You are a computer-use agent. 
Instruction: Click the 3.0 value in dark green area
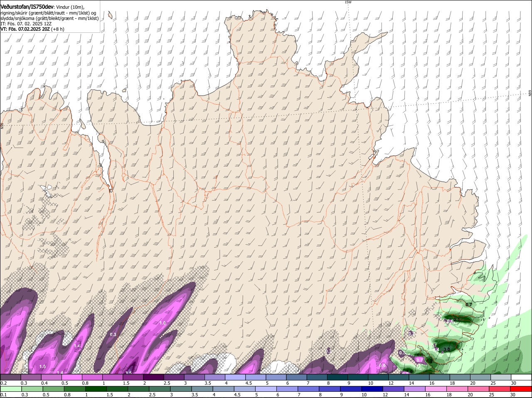tap(447, 350)
